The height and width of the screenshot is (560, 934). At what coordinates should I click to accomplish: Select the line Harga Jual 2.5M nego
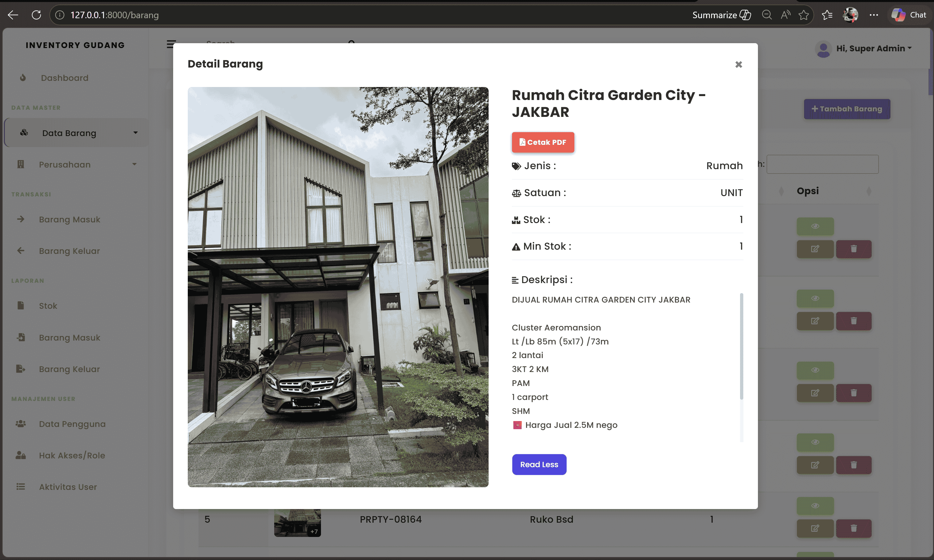point(571,425)
